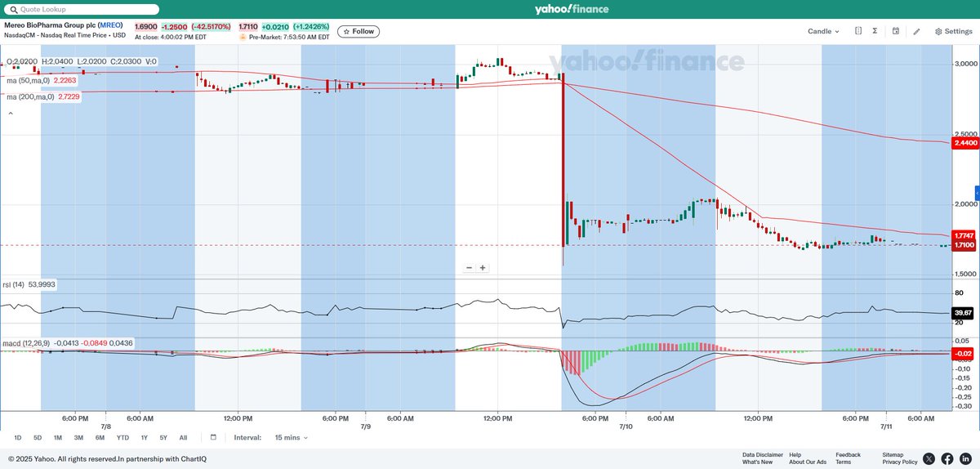Open the About Our Ads link
This screenshot has height=469, width=980.
(808, 462)
